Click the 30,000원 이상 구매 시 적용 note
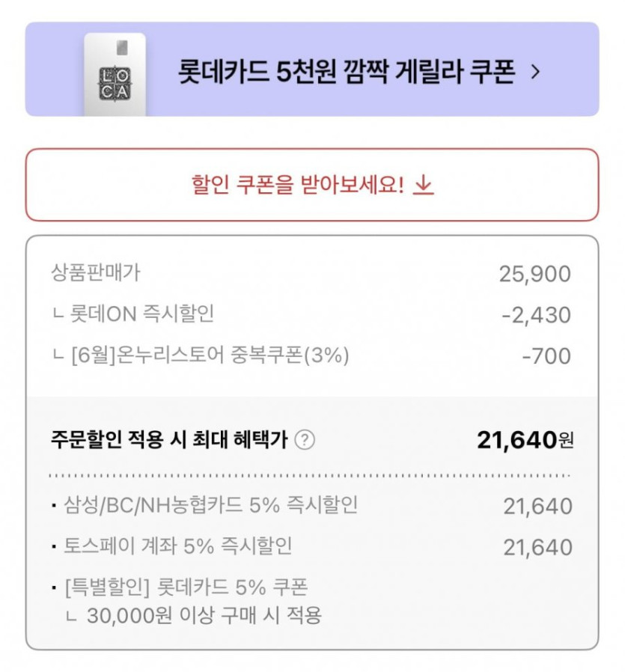 [204, 616]
